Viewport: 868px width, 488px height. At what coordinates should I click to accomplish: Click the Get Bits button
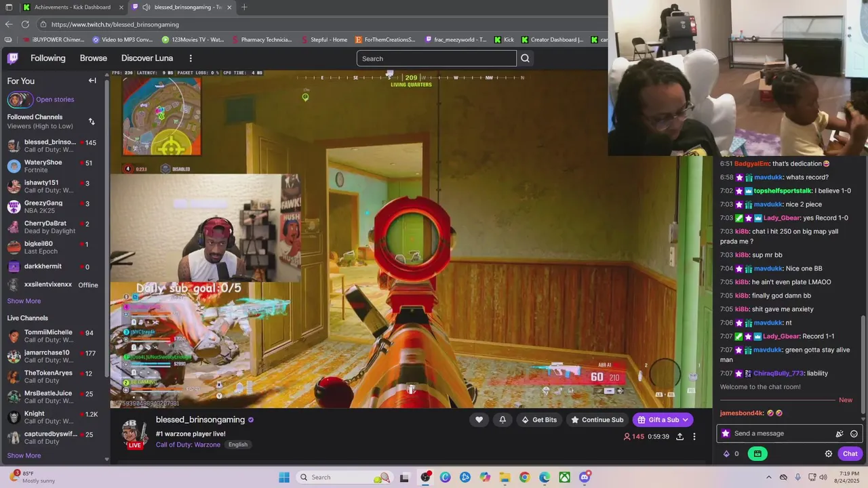coord(538,420)
